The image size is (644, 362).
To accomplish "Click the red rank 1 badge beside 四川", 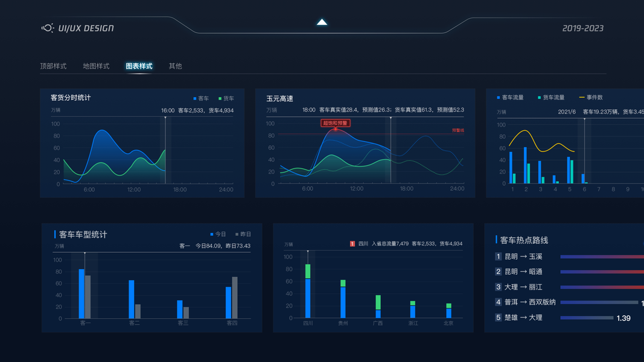I will tap(352, 244).
